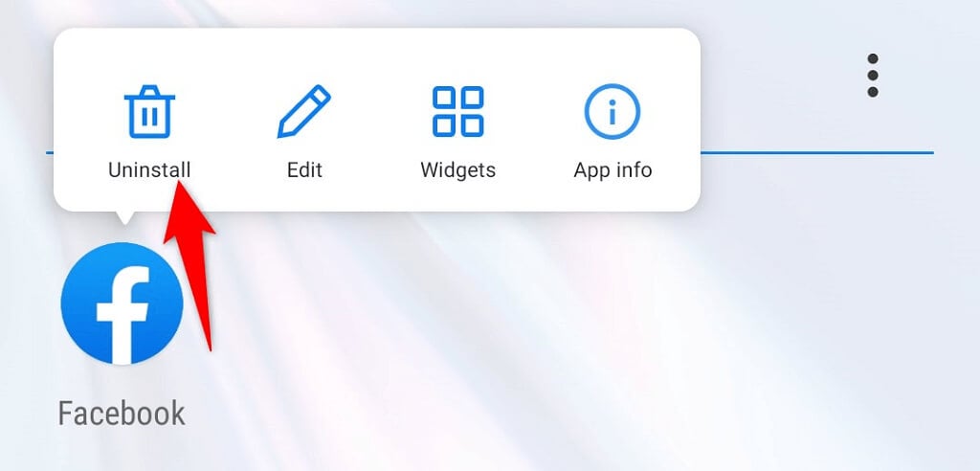980x471 pixels.
Task: Tap the blue search bar underline
Action: pos(816,152)
